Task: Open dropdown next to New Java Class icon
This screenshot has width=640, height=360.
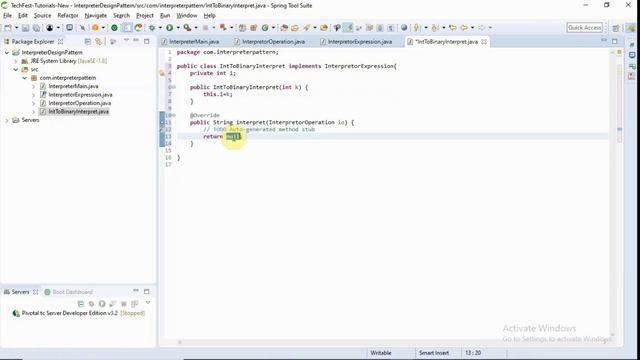Action: pyautogui.click(x=273, y=28)
